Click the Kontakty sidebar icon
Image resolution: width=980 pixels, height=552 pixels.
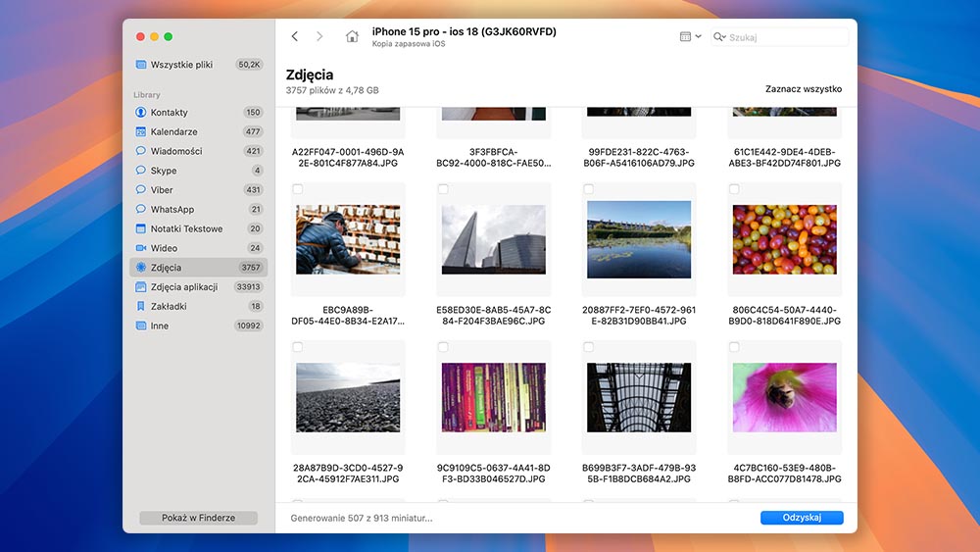pyautogui.click(x=140, y=113)
